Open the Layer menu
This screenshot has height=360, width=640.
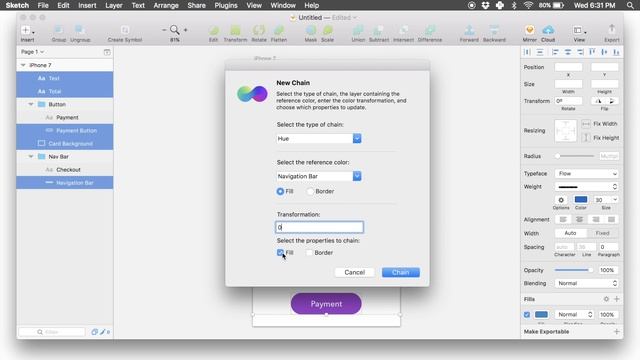114,5
